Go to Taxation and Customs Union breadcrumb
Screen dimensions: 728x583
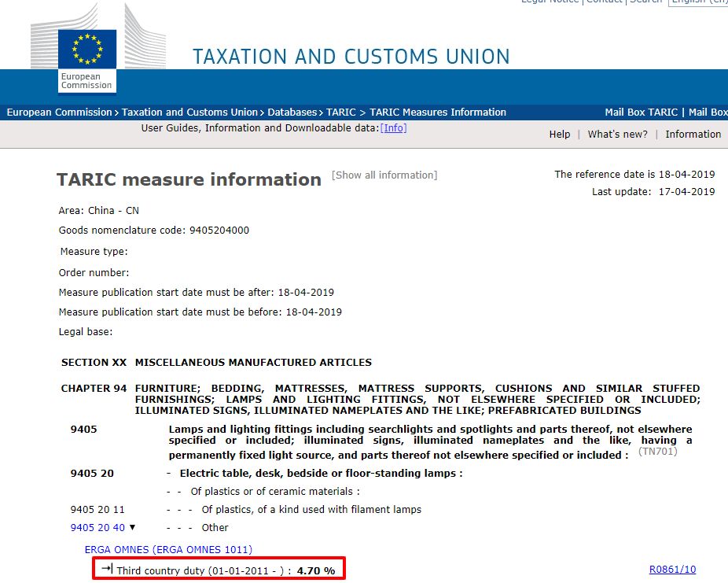(x=189, y=113)
